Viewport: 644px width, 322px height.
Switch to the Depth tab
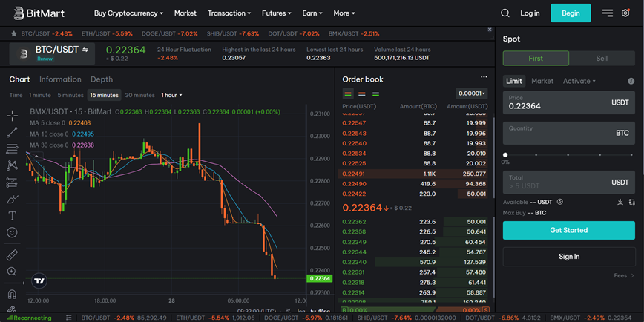(x=102, y=79)
